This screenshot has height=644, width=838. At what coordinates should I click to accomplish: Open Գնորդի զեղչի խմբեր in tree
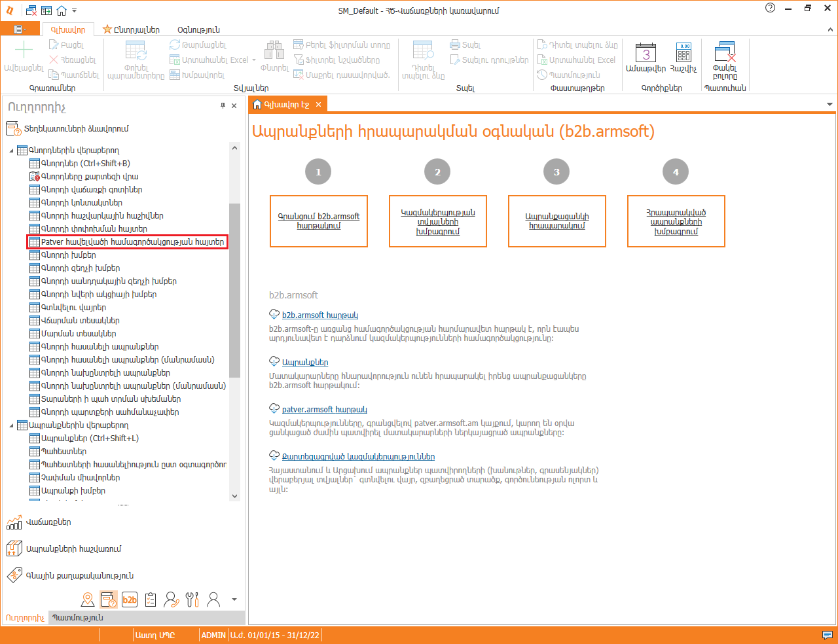[x=75, y=268]
